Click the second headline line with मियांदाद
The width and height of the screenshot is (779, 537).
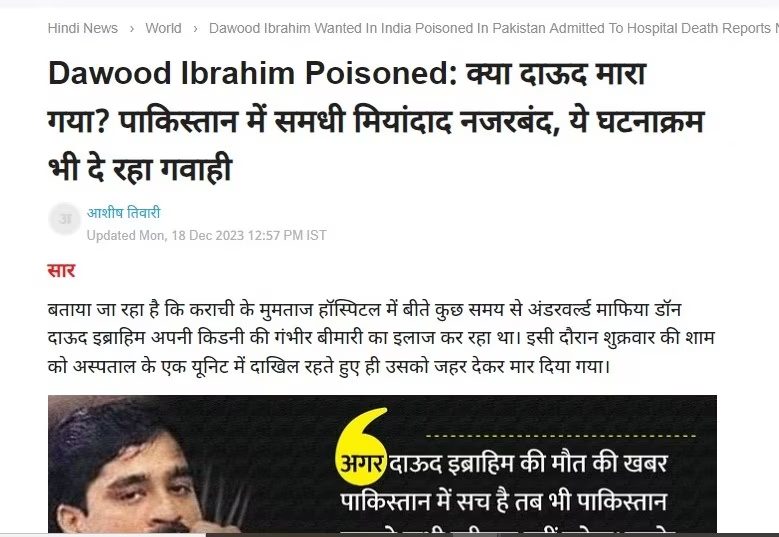pos(376,121)
